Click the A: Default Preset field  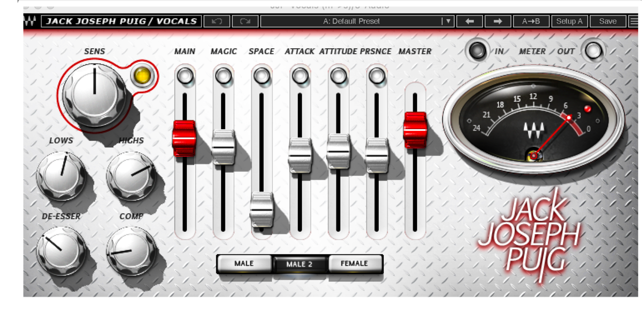pos(352,21)
